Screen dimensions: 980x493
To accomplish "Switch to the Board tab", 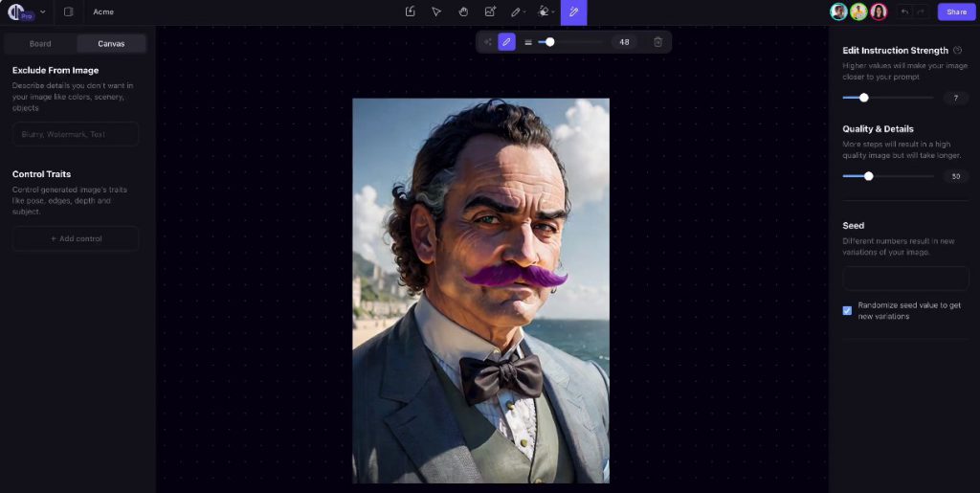I will tap(40, 44).
